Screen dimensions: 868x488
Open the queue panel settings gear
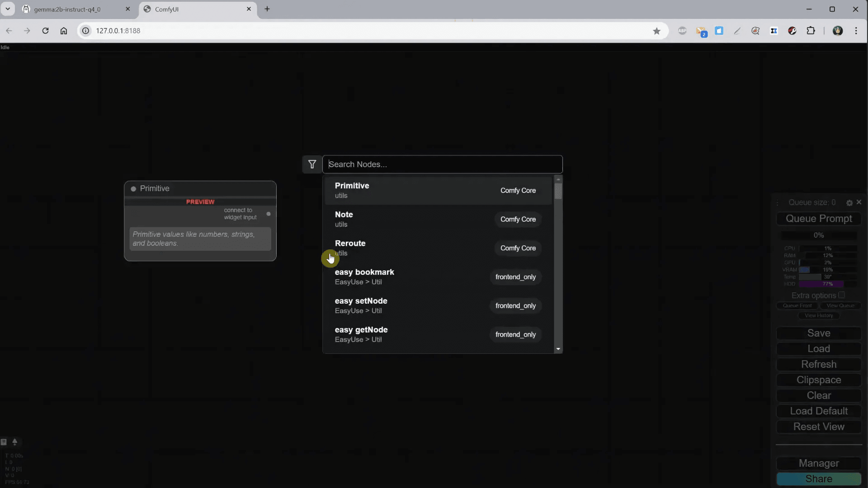click(x=849, y=203)
